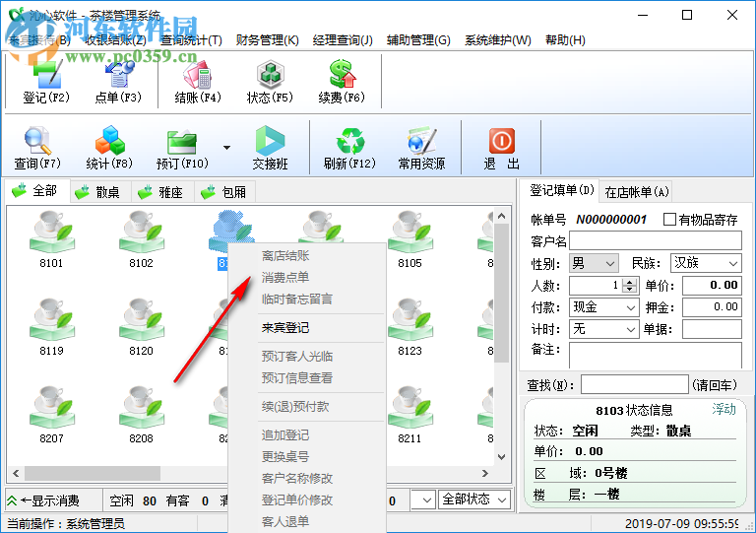
Task: Click the 单价 input field
Action: point(712,286)
